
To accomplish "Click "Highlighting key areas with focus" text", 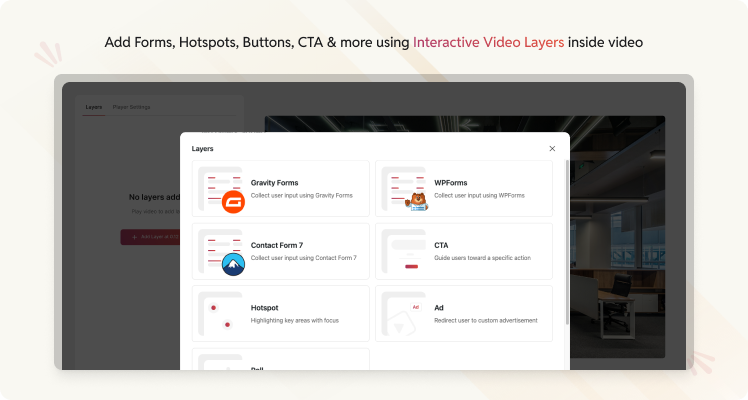I will (296, 320).
